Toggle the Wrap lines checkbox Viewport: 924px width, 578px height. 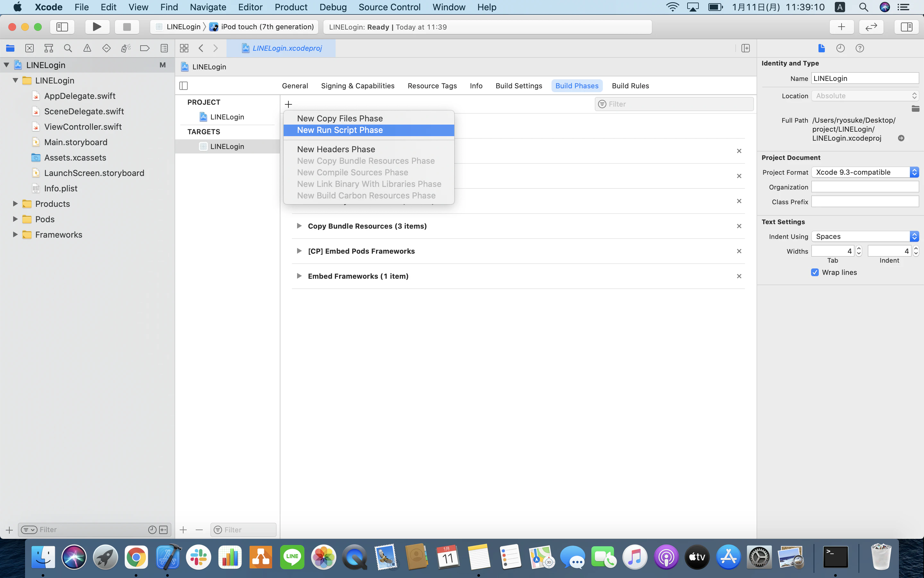coord(815,272)
